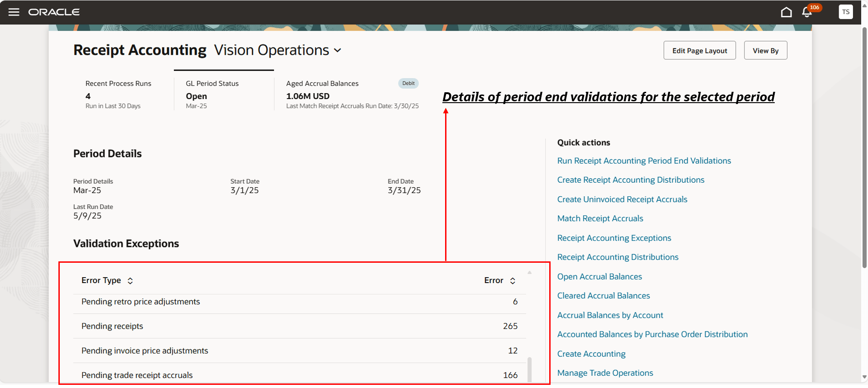Sort by Error Type column arrows
The height and width of the screenshot is (388, 868).
[130, 281]
